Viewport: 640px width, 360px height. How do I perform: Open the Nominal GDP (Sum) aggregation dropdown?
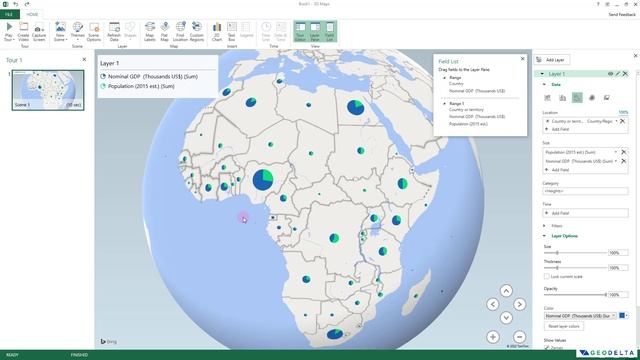(616, 161)
